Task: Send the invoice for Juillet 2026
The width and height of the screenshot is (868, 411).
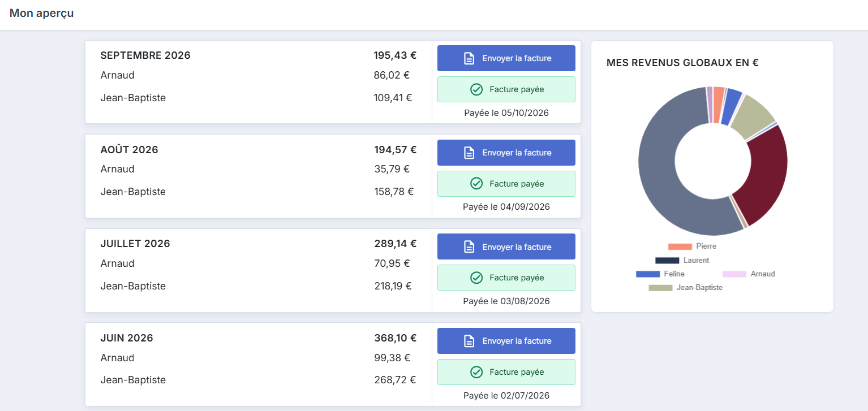Action: (x=506, y=246)
